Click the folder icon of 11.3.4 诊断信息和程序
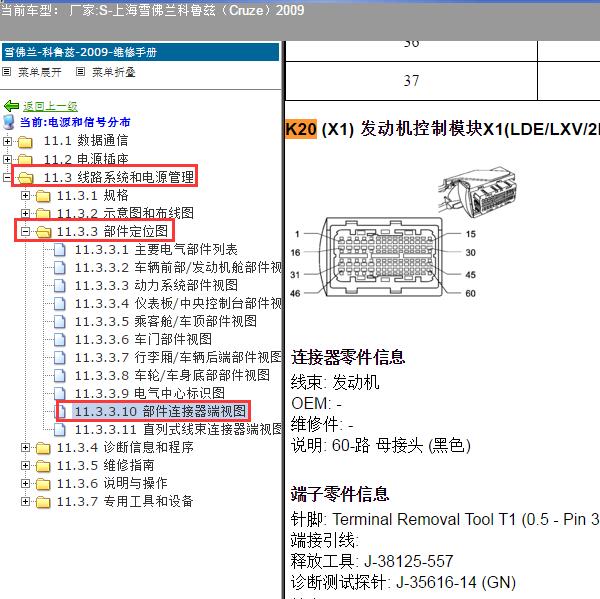The height and width of the screenshot is (599, 600). (x=43, y=448)
